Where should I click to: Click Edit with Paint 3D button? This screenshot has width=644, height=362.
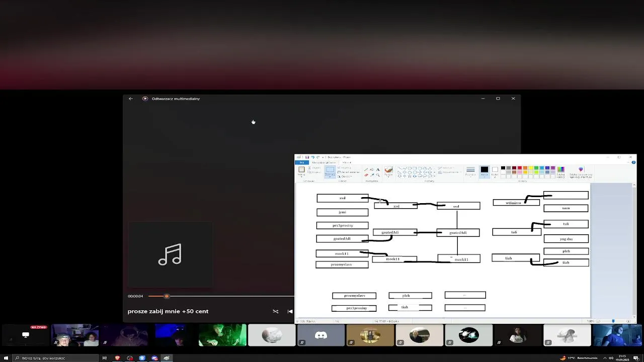pos(581,172)
